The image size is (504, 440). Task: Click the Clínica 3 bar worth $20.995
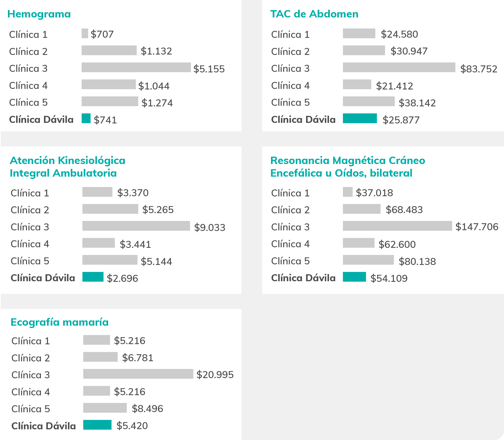tap(138, 374)
